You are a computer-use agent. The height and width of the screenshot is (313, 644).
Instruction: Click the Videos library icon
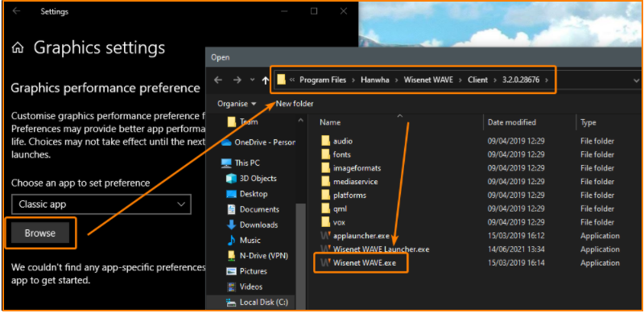(232, 286)
